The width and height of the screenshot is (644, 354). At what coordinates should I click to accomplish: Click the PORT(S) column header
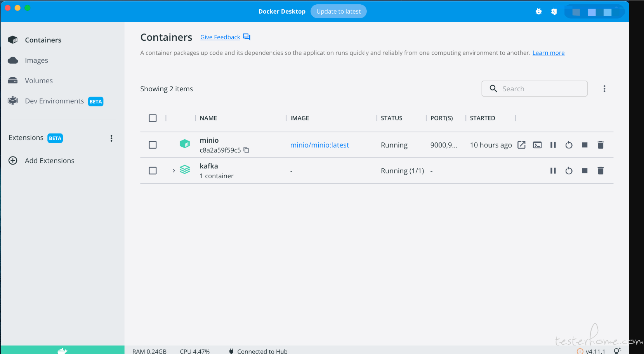click(441, 118)
